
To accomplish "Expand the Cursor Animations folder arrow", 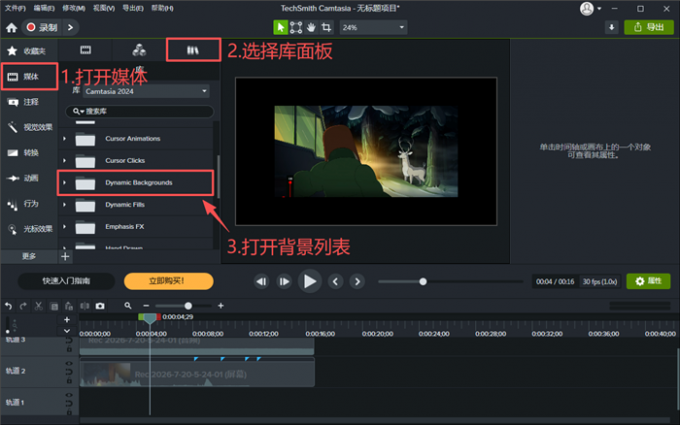I will point(64,139).
